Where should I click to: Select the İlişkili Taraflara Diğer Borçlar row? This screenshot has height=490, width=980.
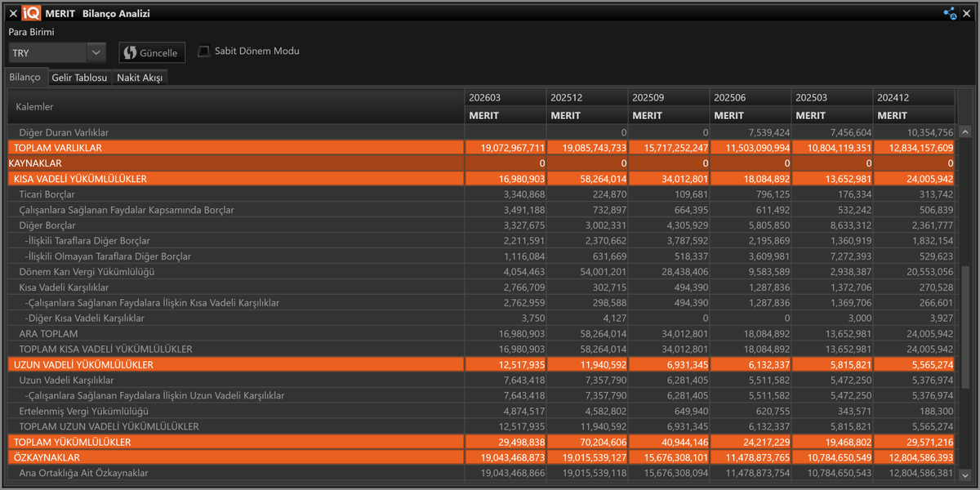(481, 241)
